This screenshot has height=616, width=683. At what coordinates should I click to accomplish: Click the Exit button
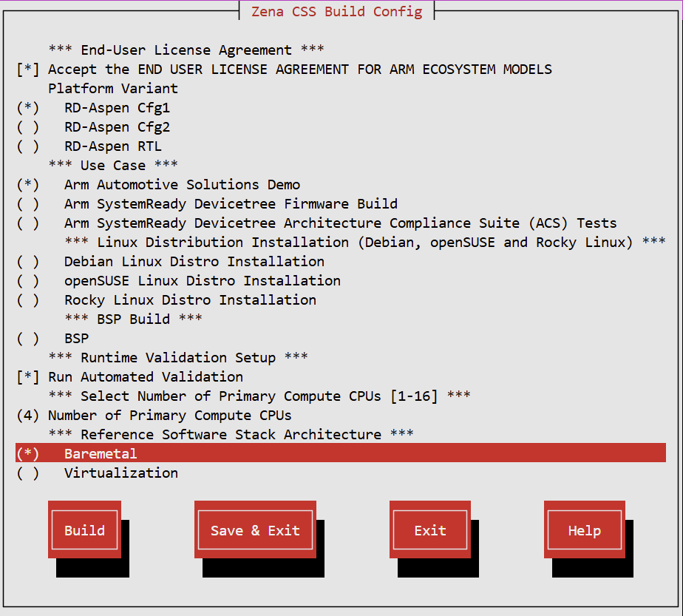(430, 529)
